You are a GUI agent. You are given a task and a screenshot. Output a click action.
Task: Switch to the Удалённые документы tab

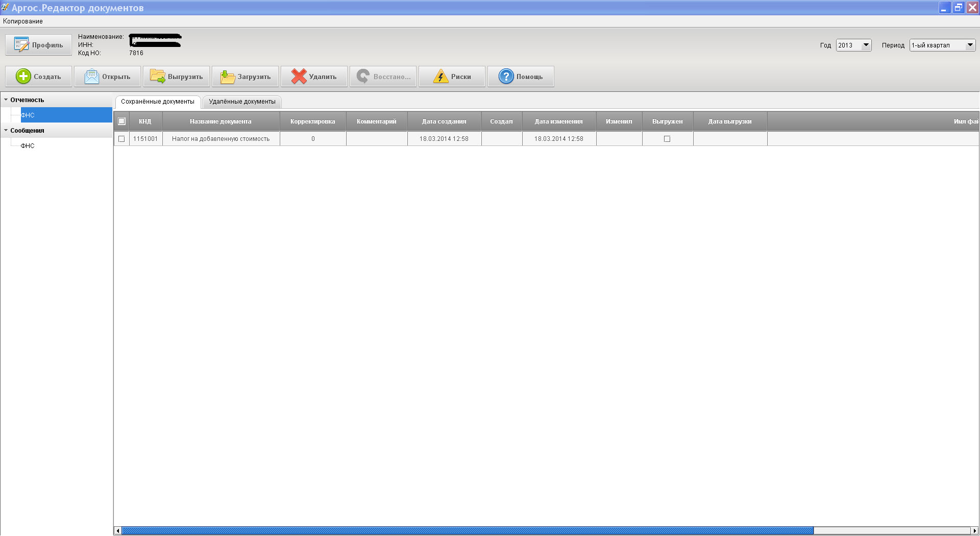coord(242,102)
